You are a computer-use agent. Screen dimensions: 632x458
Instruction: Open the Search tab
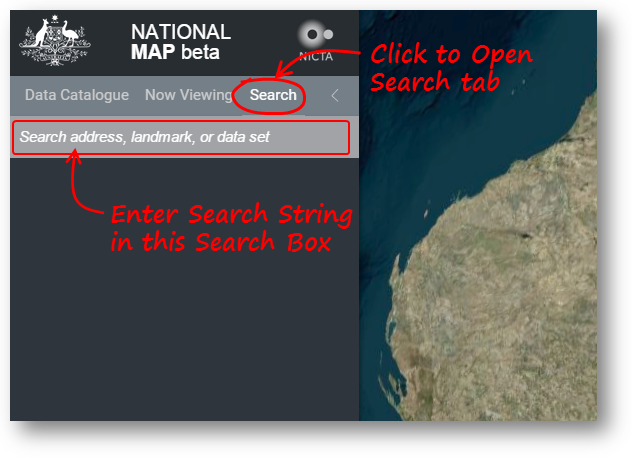pyautogui.click(x=273, y=95)
